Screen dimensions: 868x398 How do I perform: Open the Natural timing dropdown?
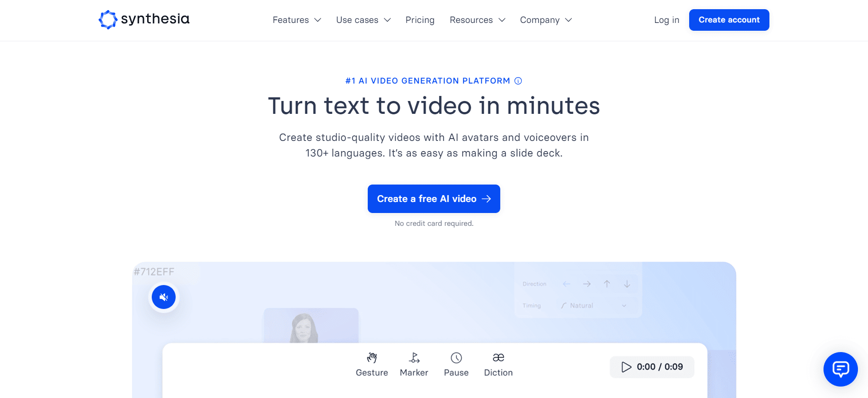(594, 306)
